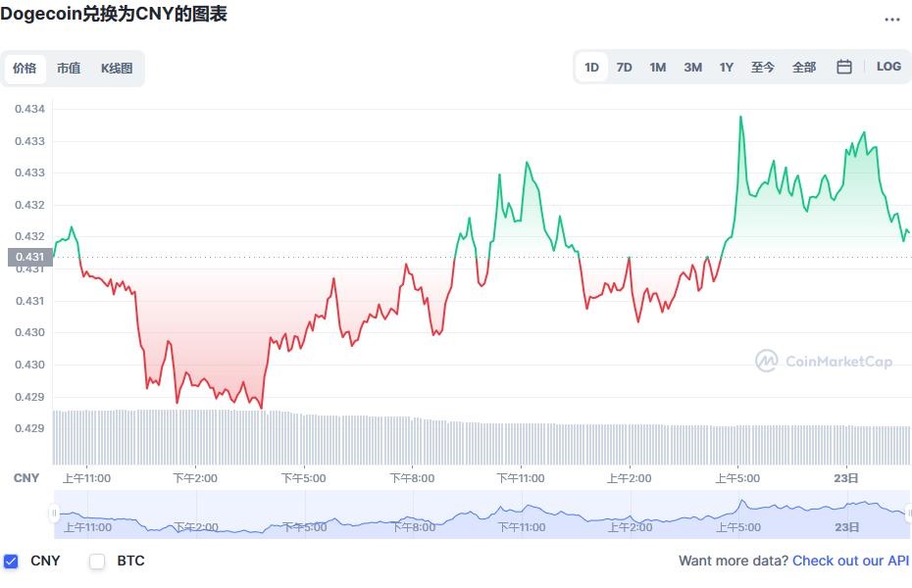This screenshot has width=912, height=588.
Task: Open the calendar date range picker
Action: (x=843, y=67)
